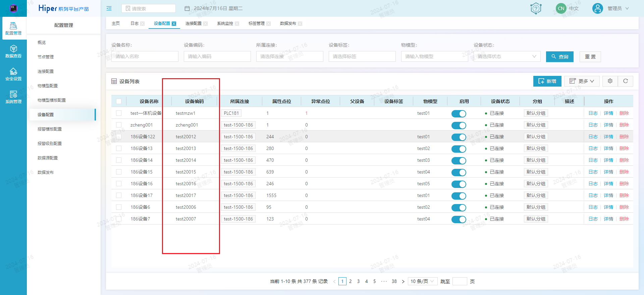The width and height of the screenshot is (644, 295).
Task: Go to the previous page arrow
Action: point(334,282)
